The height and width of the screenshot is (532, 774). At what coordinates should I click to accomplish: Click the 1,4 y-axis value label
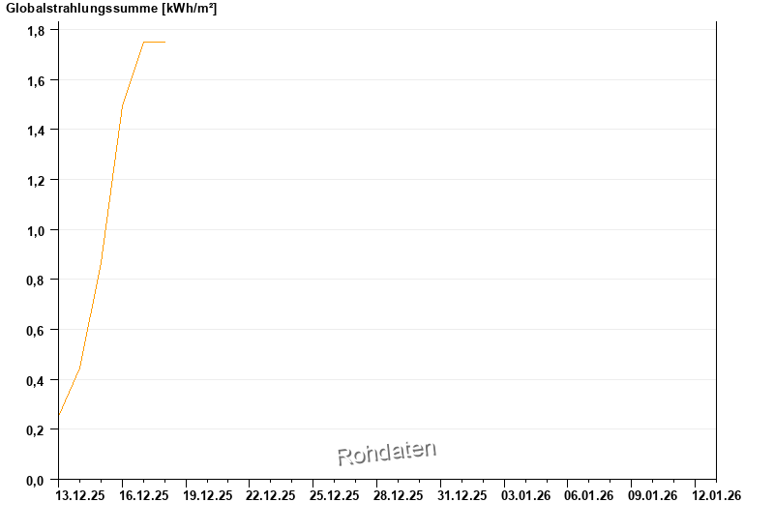[x=36, y=131]
